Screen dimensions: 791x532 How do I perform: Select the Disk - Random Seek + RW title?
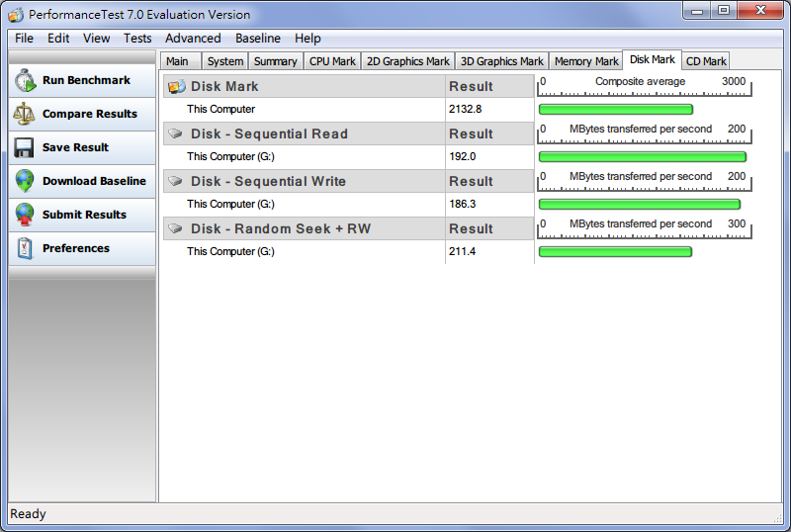(x=281, y=228)
